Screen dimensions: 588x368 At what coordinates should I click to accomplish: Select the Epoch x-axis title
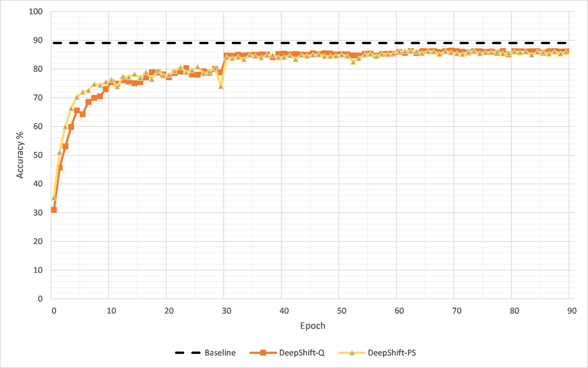point(313,326)
